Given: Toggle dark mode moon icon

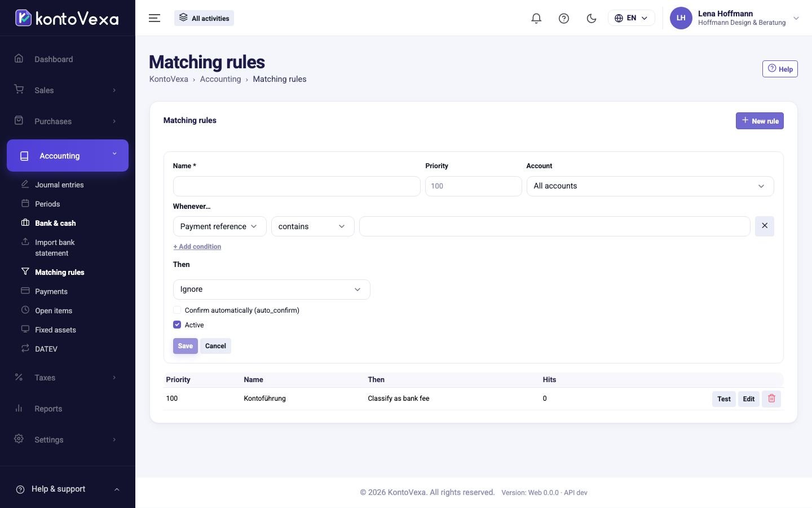Looking at the screenshot, I should tap(592, 18).
